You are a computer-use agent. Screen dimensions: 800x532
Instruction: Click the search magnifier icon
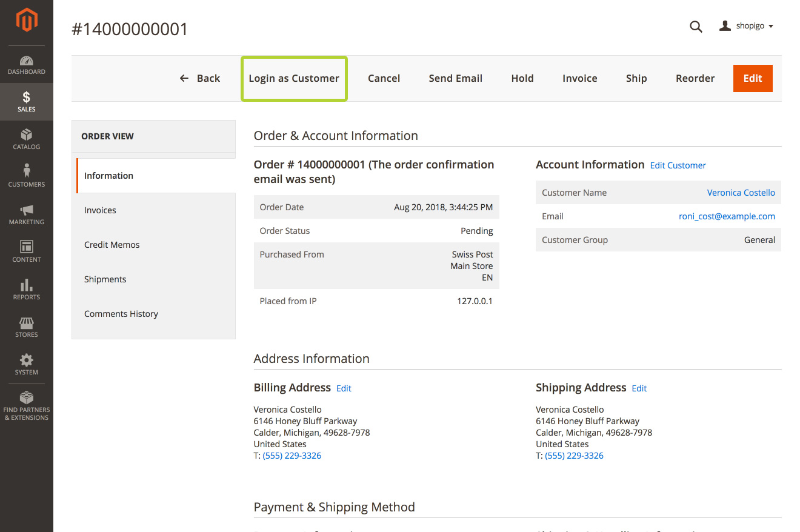[696, 27]
